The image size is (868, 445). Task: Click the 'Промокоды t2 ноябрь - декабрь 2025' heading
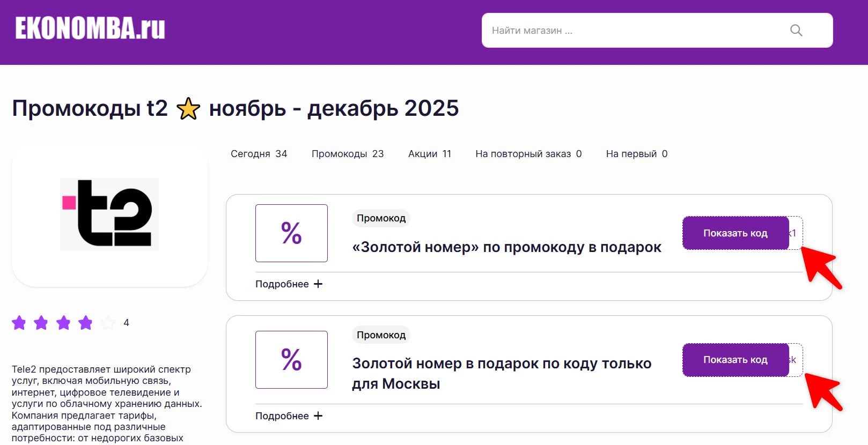click(x=236, y=108)
